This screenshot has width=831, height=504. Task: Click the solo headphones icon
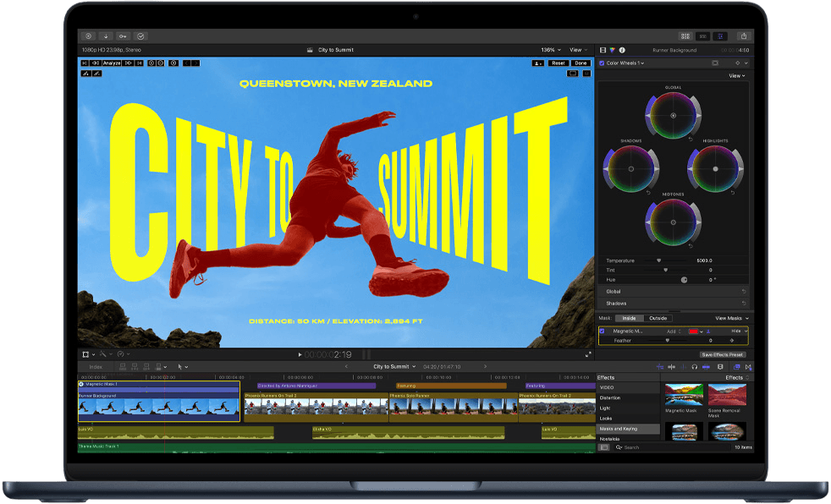pyautogui.click(x=694, y=366)
